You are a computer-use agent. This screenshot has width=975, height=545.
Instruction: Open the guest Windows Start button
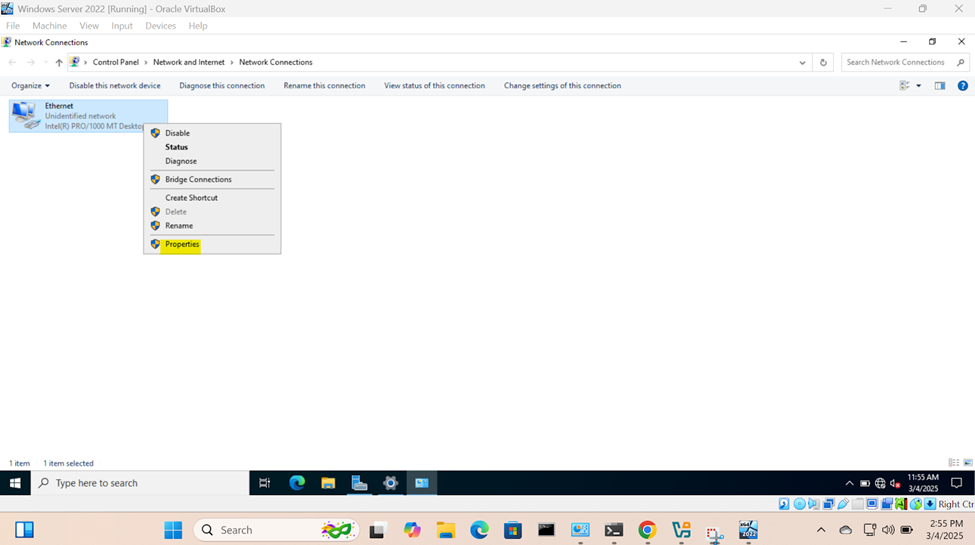tap(15, 483)
